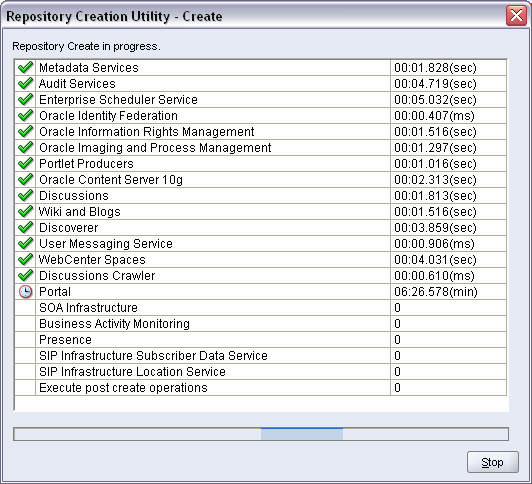Click the checkmark beside Portlet Producers
The width and height of the screenshot is (532, 484).
click(x=25, y=163)
